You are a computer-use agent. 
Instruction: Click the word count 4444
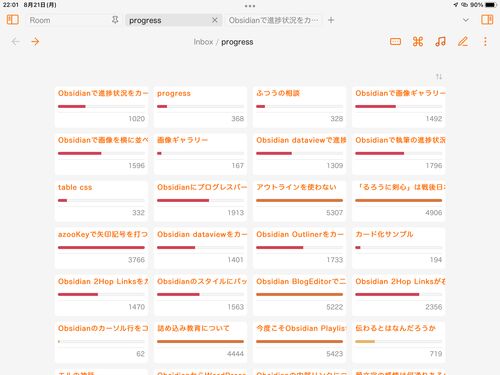coord(235,354)
